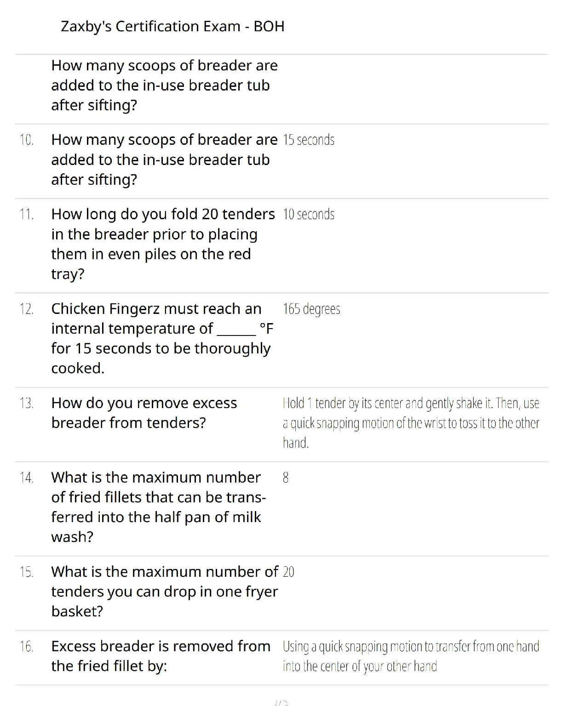Click question number 11
This screenshot has width=563, height=728.
pos(27,214)
